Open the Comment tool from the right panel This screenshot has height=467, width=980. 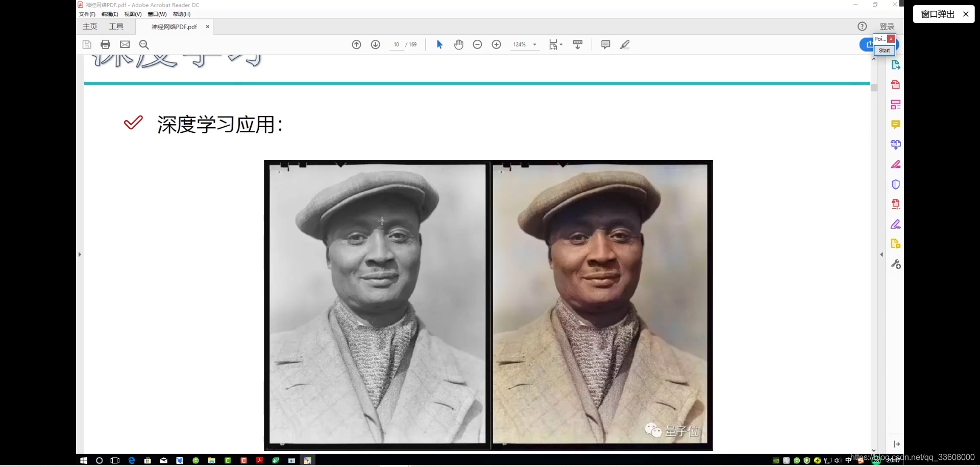[x=896, y=124]
